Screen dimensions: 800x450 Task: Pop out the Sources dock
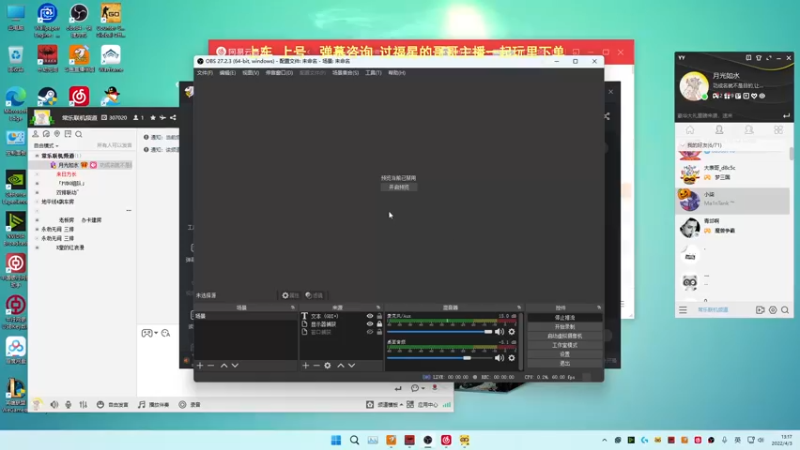click(378, 308)
